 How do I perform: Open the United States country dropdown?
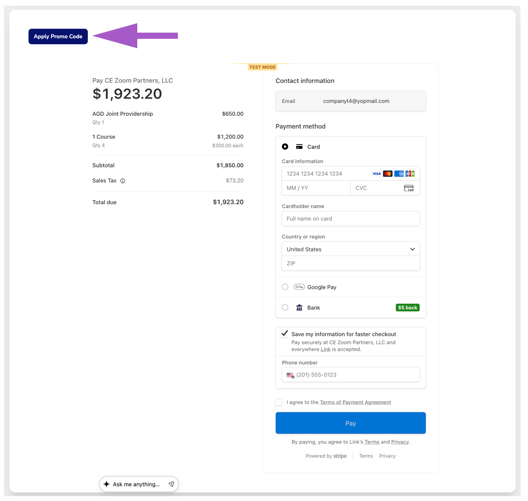pos(351,249)
